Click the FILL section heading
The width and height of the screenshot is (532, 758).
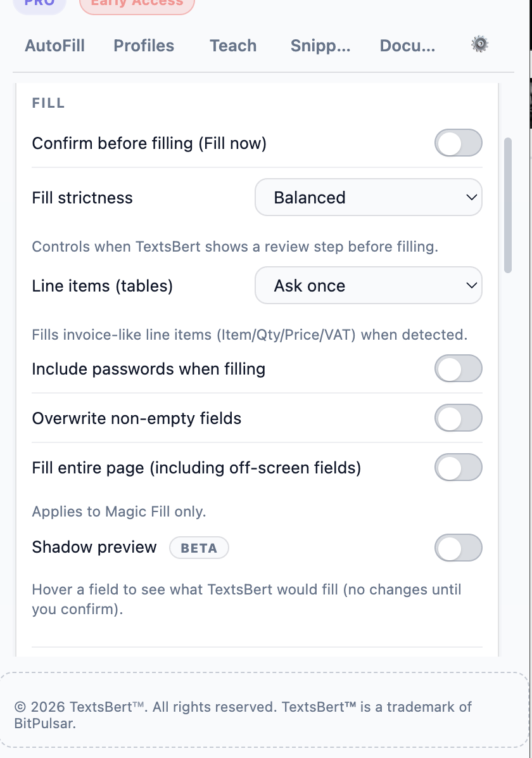[48, 103]
